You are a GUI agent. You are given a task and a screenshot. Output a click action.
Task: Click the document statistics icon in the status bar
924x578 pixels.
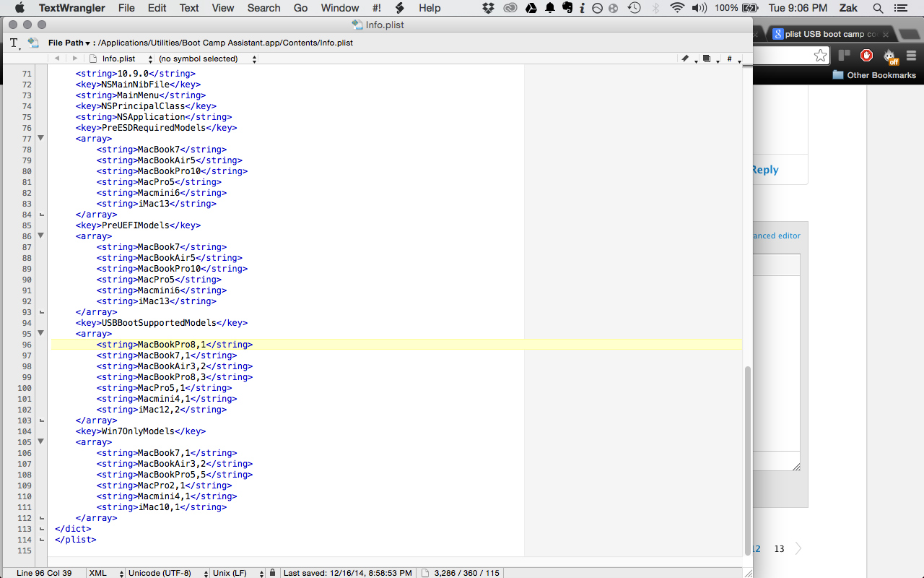tap(425, 573)
